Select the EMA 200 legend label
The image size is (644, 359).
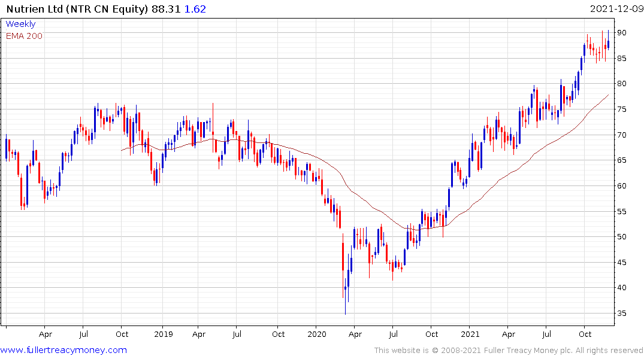point(24,36)
